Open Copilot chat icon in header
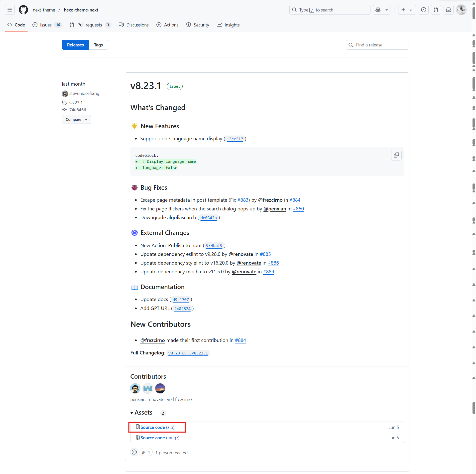Viewport: 476px width, 474px height. pyautogui.click(x=378, y=10)
